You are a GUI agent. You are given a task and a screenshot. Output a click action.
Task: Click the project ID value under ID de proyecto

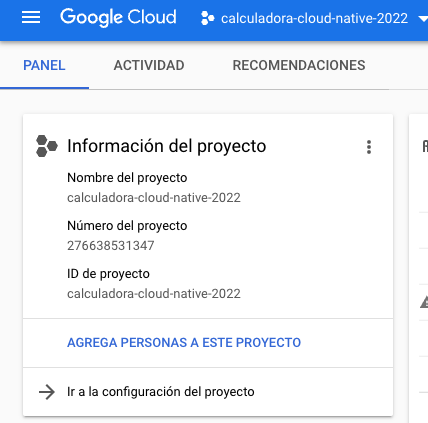click(154, 294)
